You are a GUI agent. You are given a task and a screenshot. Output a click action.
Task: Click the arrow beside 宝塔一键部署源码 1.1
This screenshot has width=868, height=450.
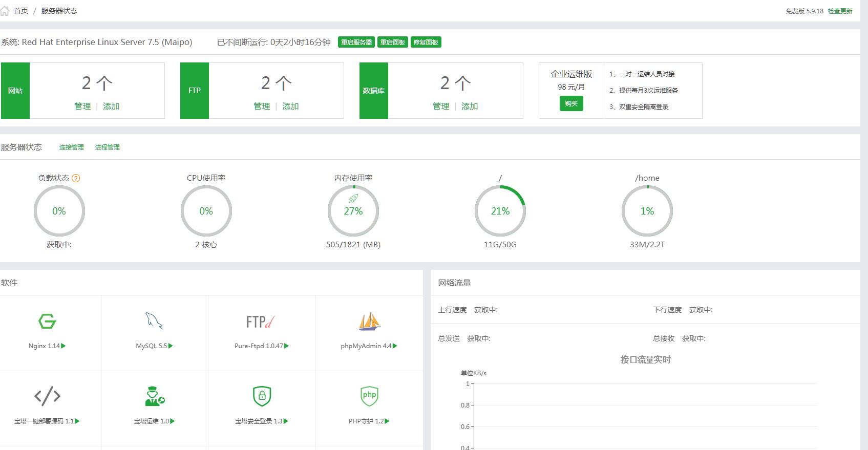click(77, 421)
